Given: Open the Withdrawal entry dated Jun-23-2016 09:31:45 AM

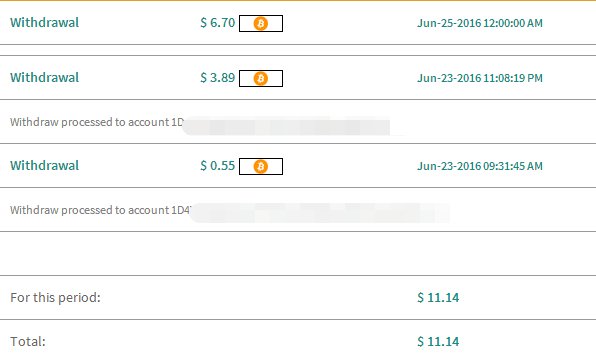Looking at the screenshot, I should 44,165.
